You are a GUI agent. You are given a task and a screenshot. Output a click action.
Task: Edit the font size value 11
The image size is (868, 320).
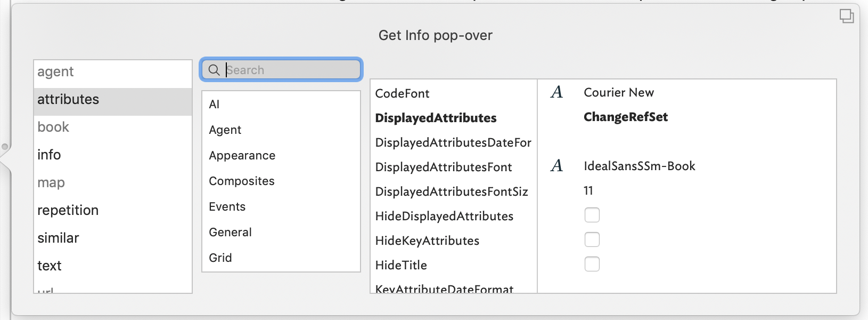pyautogui.click(x=588, y=190)
